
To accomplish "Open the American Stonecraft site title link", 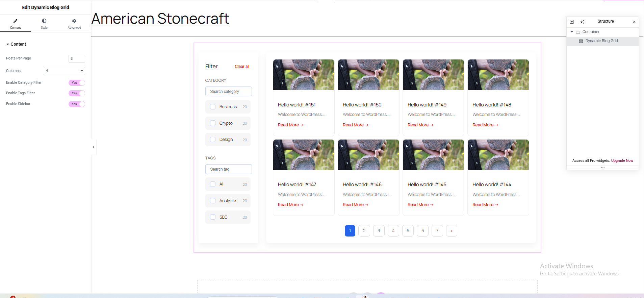I will coord(160,19).
